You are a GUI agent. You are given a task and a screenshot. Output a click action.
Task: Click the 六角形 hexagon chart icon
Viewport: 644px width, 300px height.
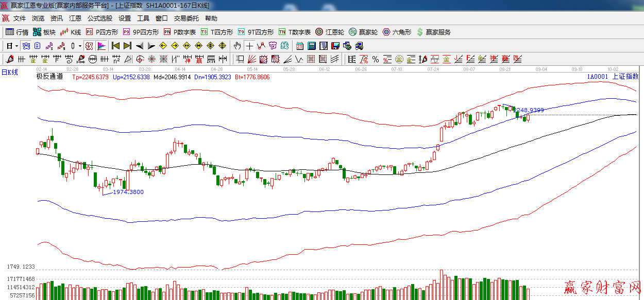[397, 32]
